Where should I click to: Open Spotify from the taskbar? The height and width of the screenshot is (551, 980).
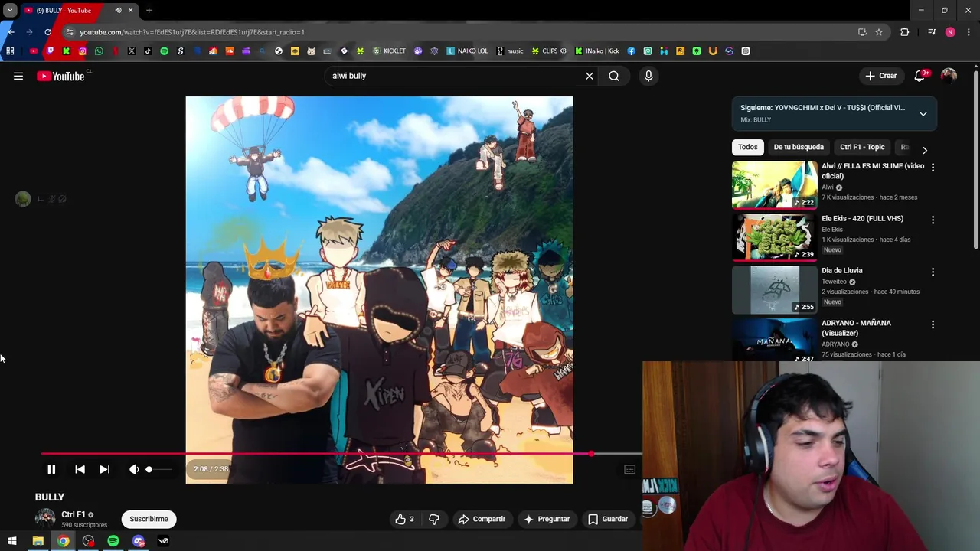(x=113, y=541)
